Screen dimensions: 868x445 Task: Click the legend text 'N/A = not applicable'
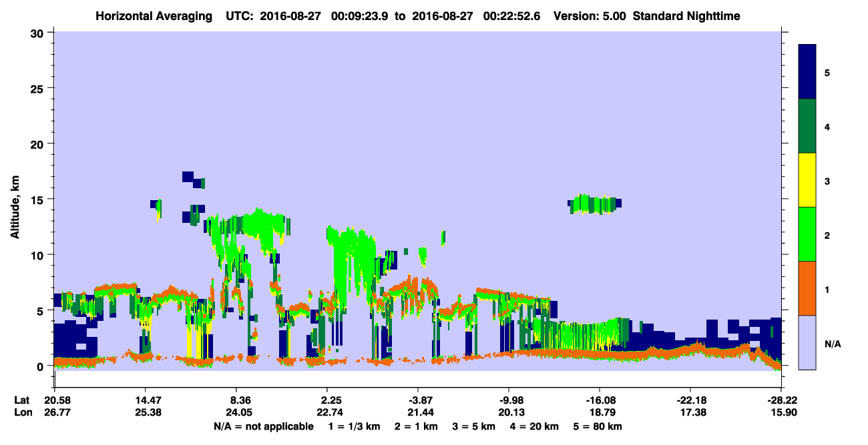263,426
